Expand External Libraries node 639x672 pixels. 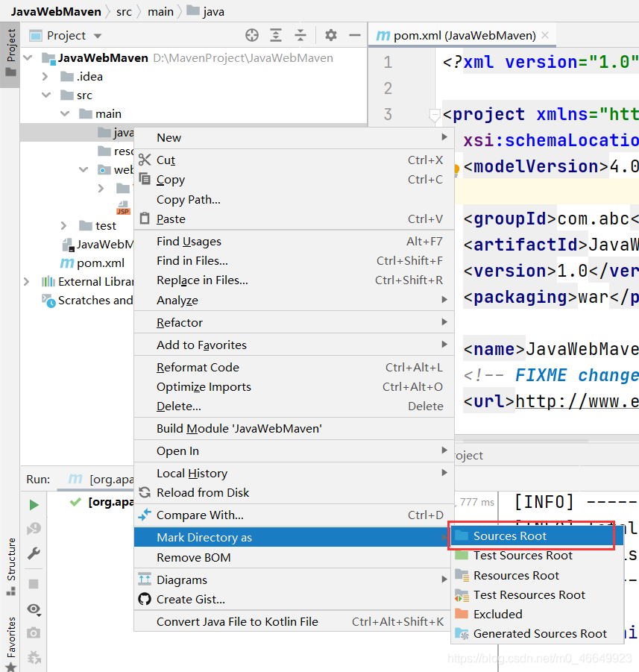[27, 282]
